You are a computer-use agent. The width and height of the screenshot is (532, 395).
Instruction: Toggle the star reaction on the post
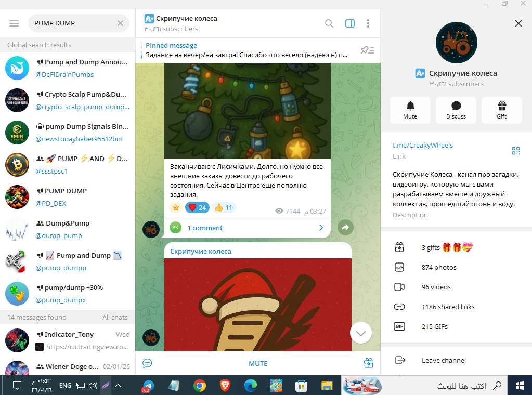tap(175, 207)
